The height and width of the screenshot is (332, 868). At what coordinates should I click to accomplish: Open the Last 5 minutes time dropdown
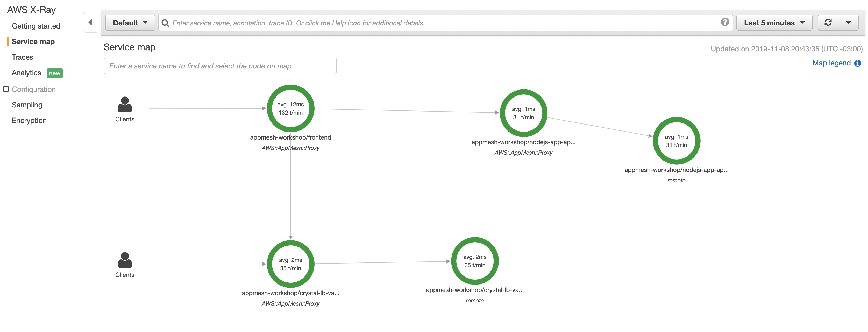point(774,23)
